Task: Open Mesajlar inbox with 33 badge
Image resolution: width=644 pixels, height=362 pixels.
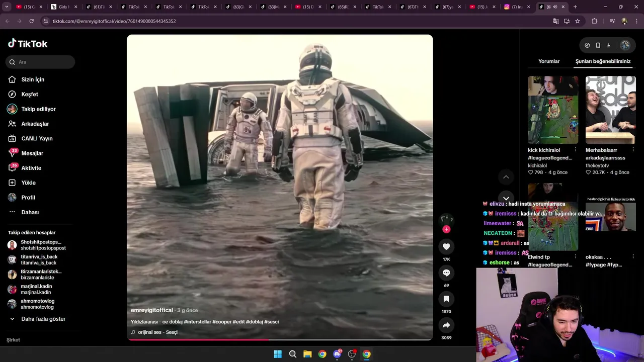Action: pyautogui.click(x=32, y=153)
